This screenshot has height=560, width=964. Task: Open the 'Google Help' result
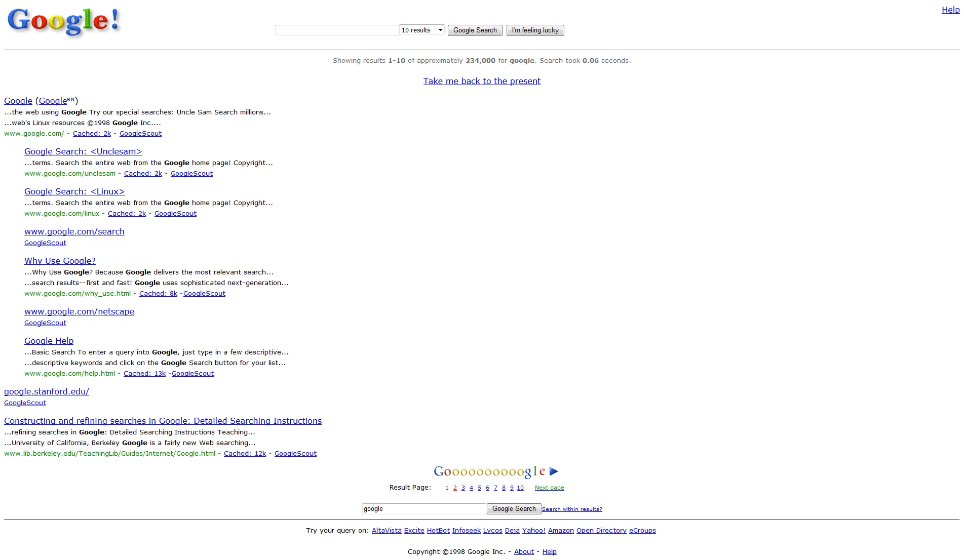pyautogui.click(x=49, y=341)
